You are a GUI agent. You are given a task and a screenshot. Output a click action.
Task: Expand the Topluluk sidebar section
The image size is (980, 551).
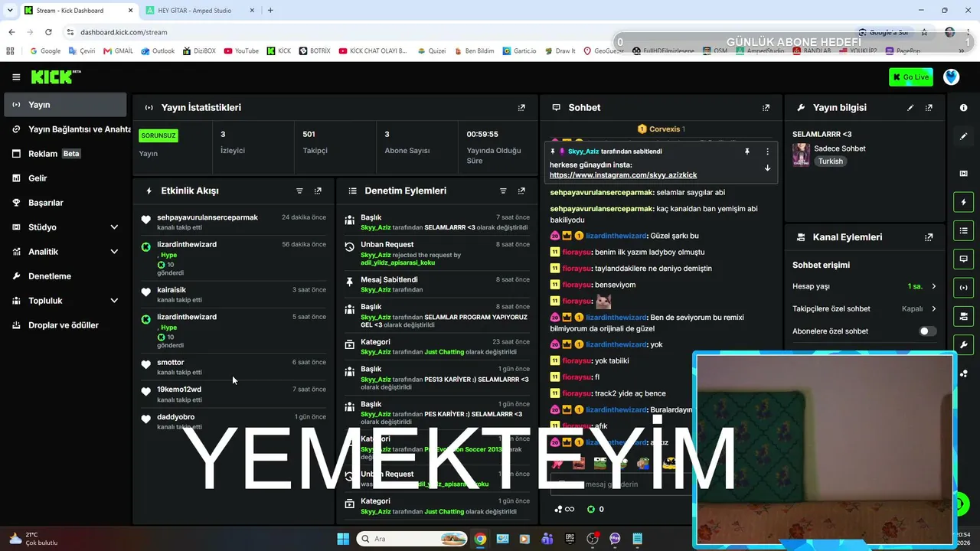[114, 301]
